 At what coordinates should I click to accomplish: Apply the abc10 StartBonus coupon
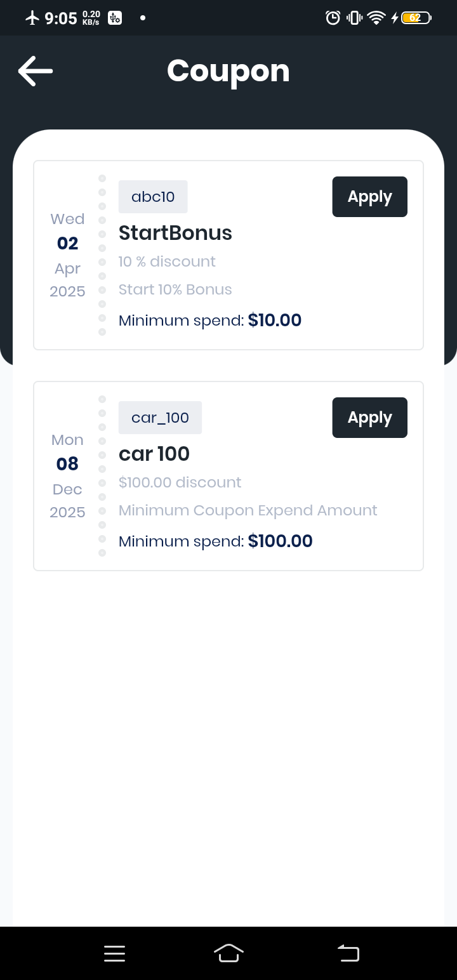(x=370, y=197)
